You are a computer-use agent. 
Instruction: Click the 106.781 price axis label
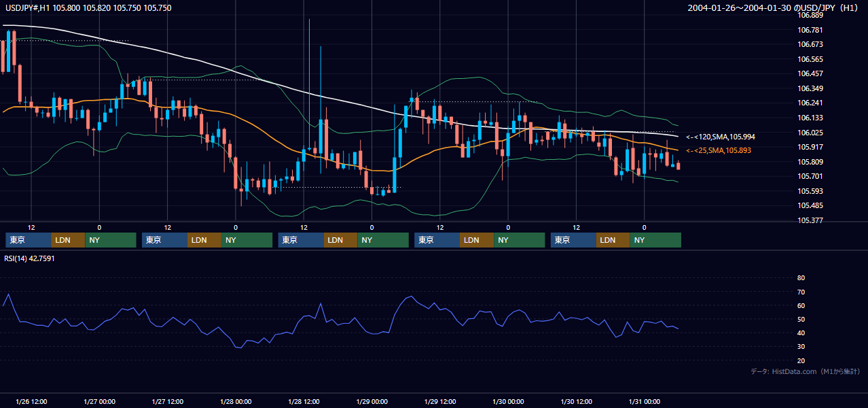click(x=810, y=30)
